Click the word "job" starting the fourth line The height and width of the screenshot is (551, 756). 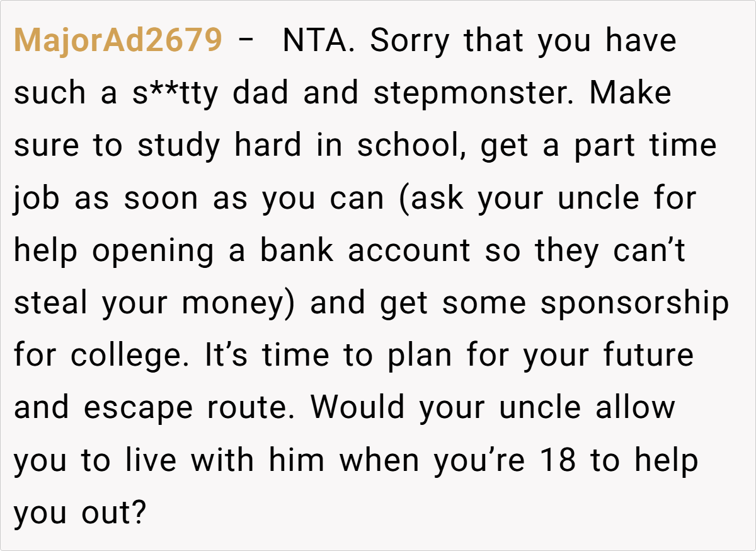[x=37, y=199]
